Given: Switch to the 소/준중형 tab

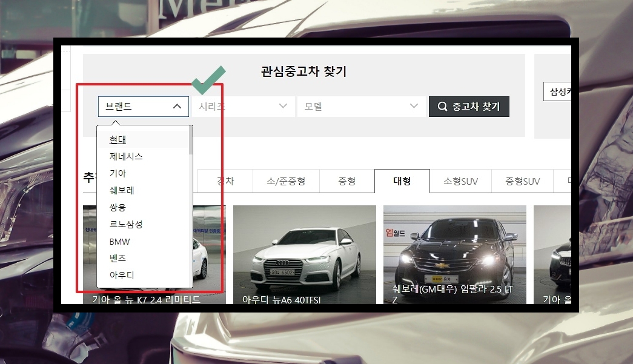Looking at the screenshot, I should 287,181.
